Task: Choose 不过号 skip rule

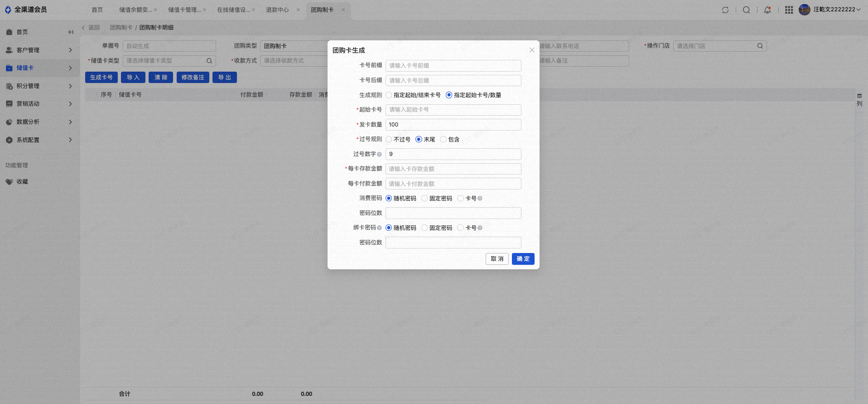Action: [389, 139]
